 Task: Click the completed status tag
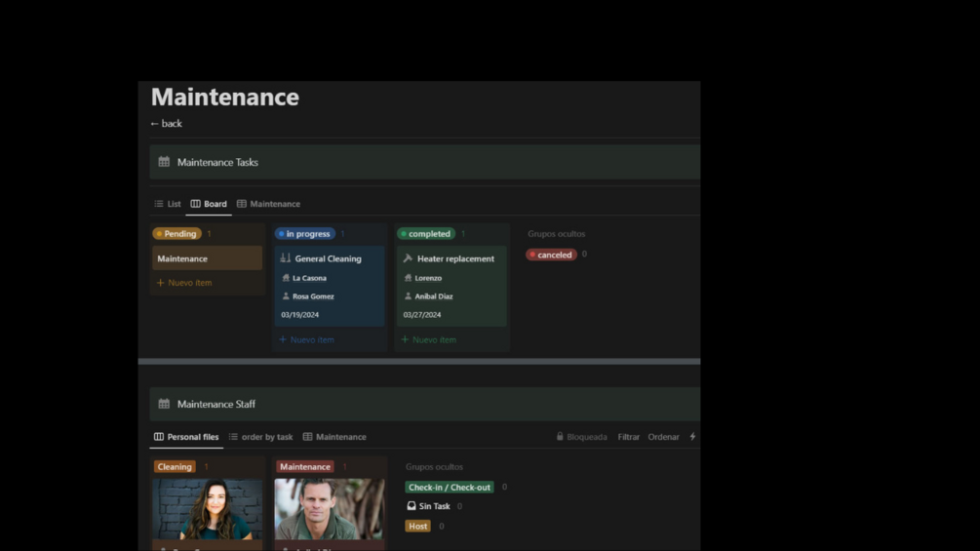[426, 234]
